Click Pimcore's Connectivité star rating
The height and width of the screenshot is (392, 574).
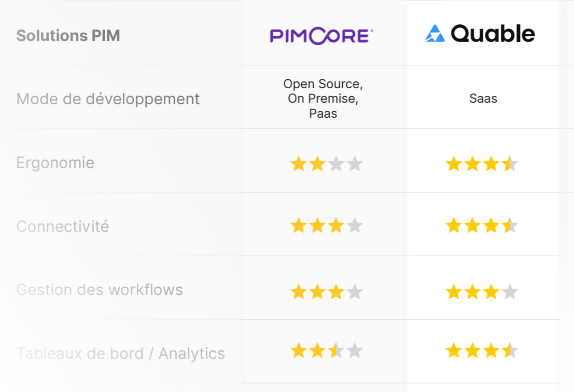[327, 226]
